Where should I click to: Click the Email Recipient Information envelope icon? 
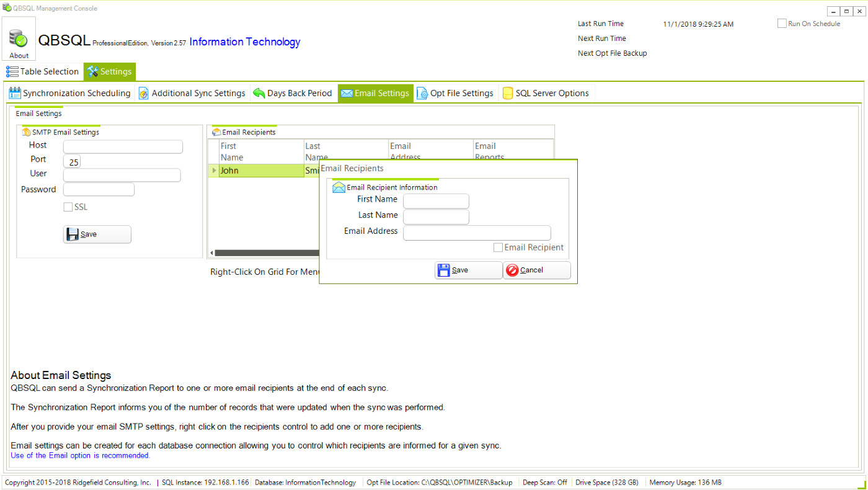339,187
